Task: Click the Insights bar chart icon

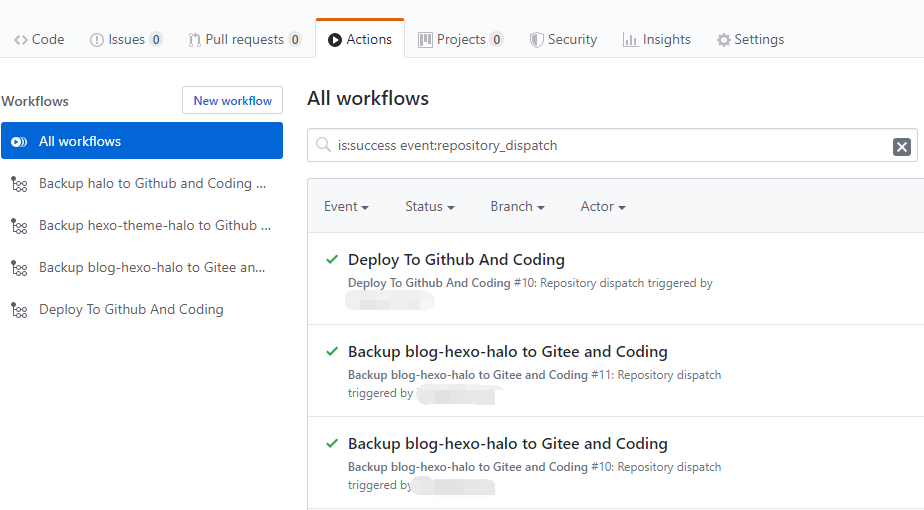Action: [x=630, y=40]
